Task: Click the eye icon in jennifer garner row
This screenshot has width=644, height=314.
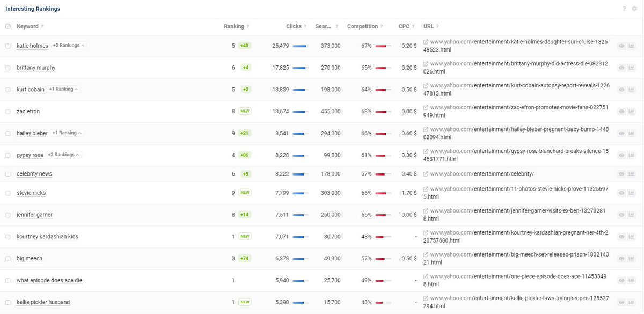Action: pos(621,215)
